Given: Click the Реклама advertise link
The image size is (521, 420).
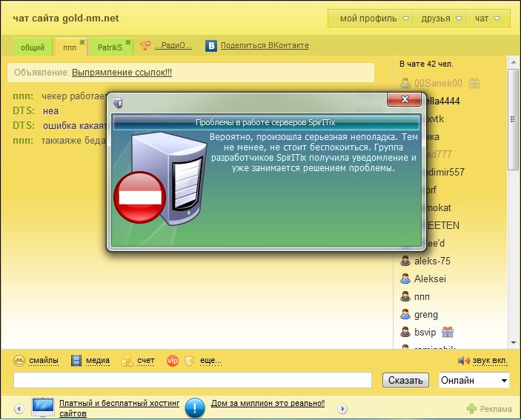Looking at the screenshot, I should [496, 409].
